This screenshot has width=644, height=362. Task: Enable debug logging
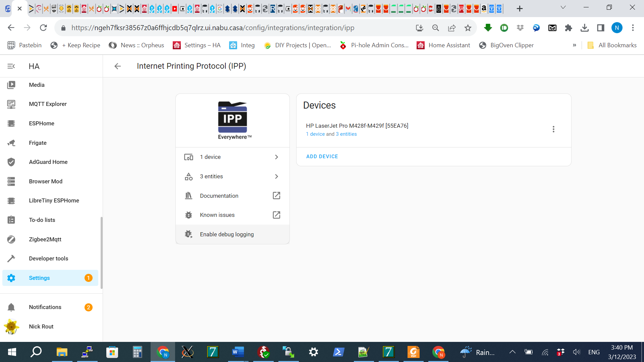(227, 234)
